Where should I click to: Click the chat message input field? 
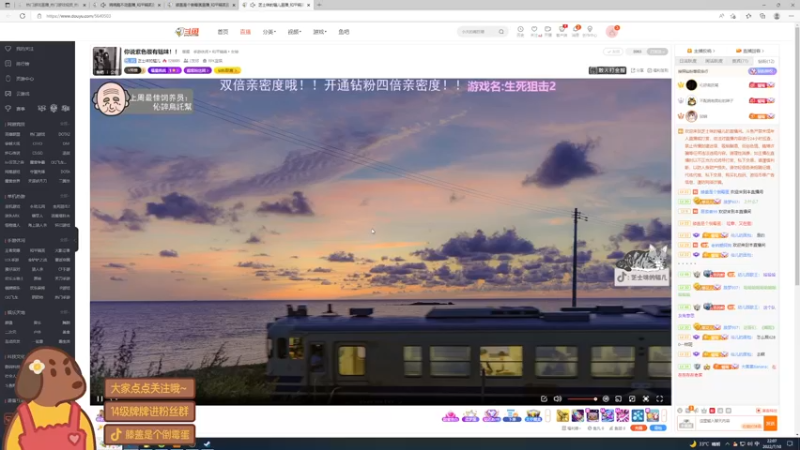pyautogui.click(x=730, y=423)
